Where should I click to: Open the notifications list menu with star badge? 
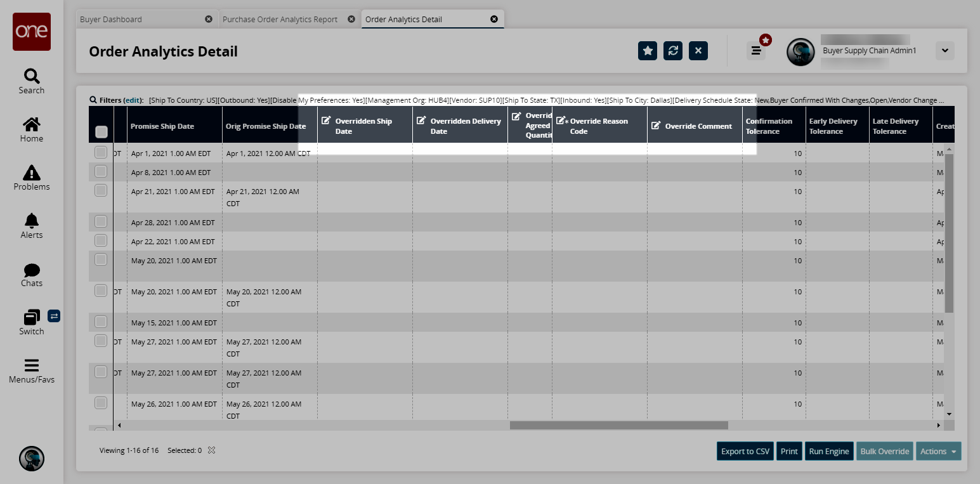(x=755, y=51)
